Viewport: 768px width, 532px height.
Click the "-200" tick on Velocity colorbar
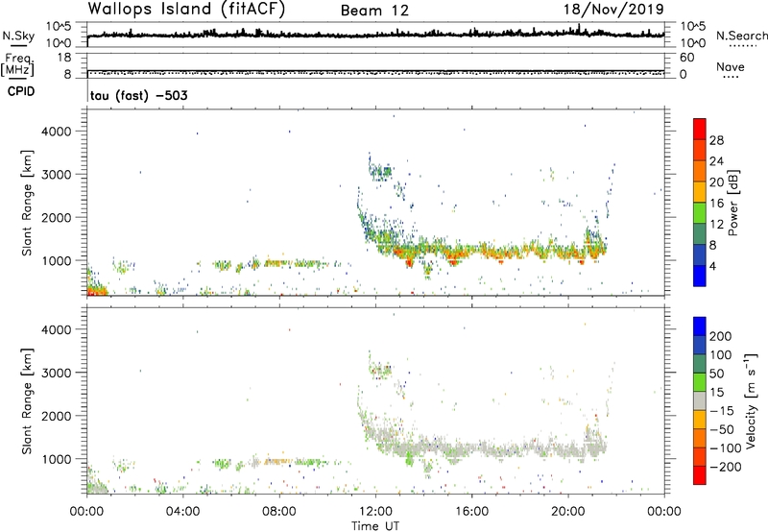coord(726,467)
